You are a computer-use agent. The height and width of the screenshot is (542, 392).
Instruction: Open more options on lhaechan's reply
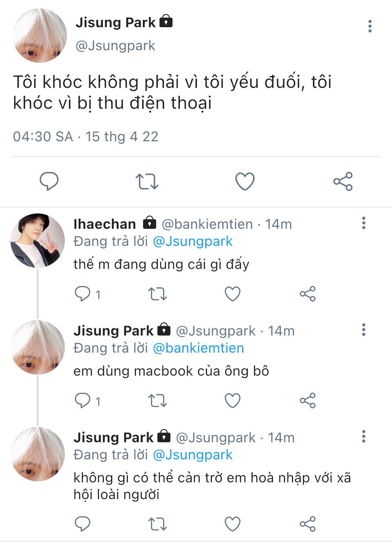coord(363,223)
